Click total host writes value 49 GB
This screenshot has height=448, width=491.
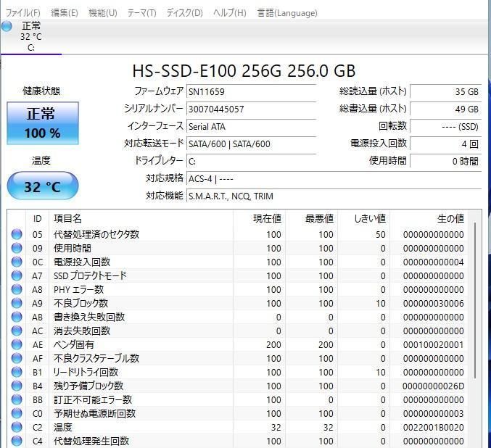[445, 109]
